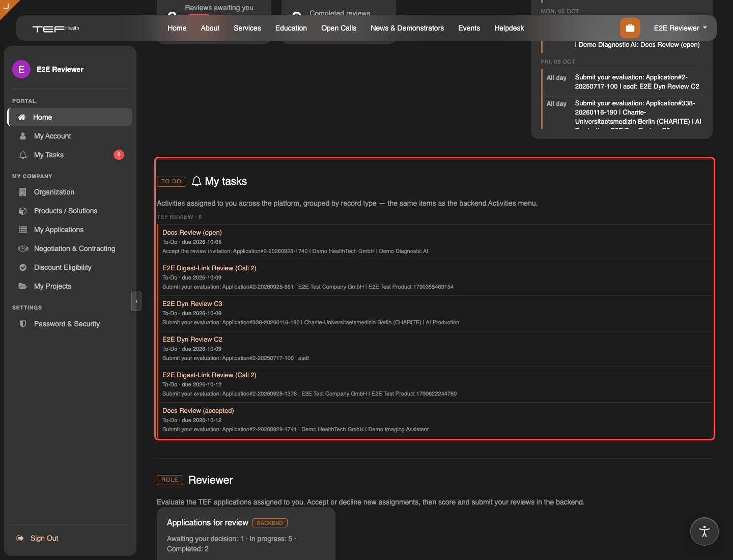This screenshot has height=560, width=733.
Task: Open the Services menu item
Action: click(x=247, y=28)
